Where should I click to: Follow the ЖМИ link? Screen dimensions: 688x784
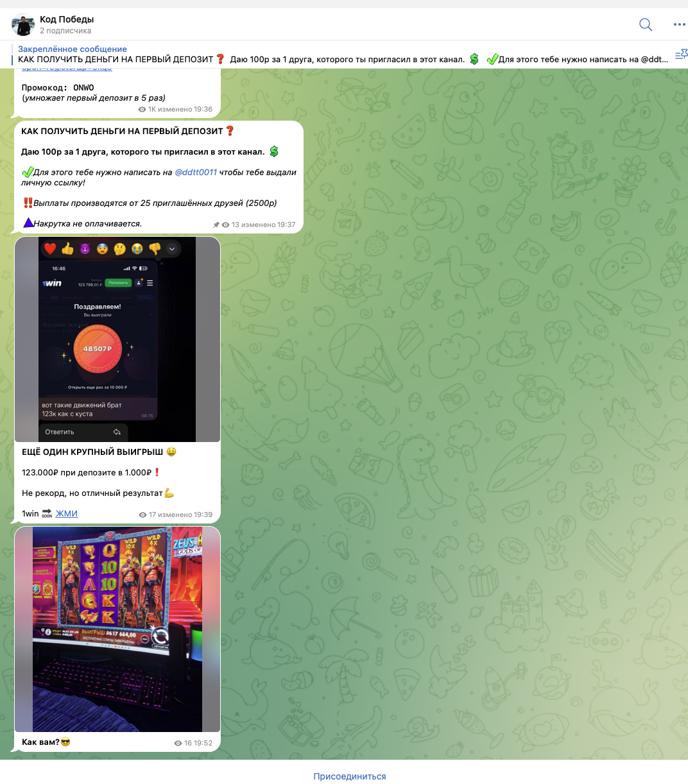point(67,513)
